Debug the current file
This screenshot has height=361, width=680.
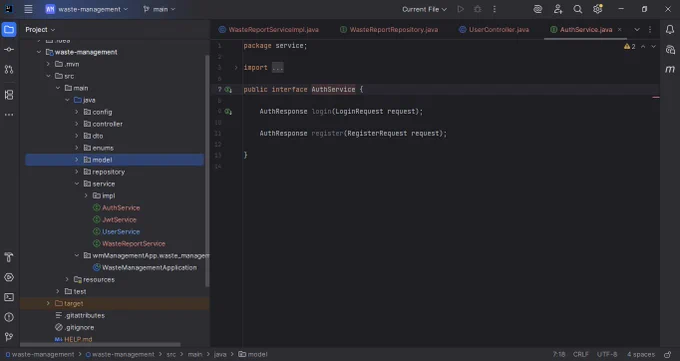click(x=477, y=9)
